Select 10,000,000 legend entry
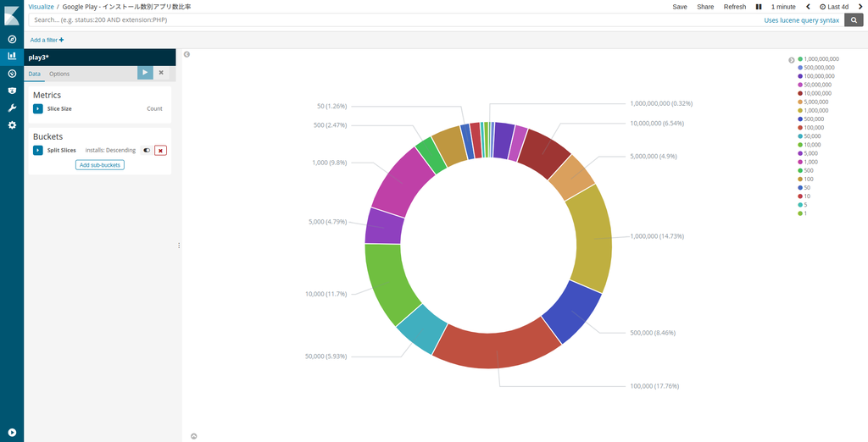This screenshot has width=868, height=442. (x=815, y=93)
